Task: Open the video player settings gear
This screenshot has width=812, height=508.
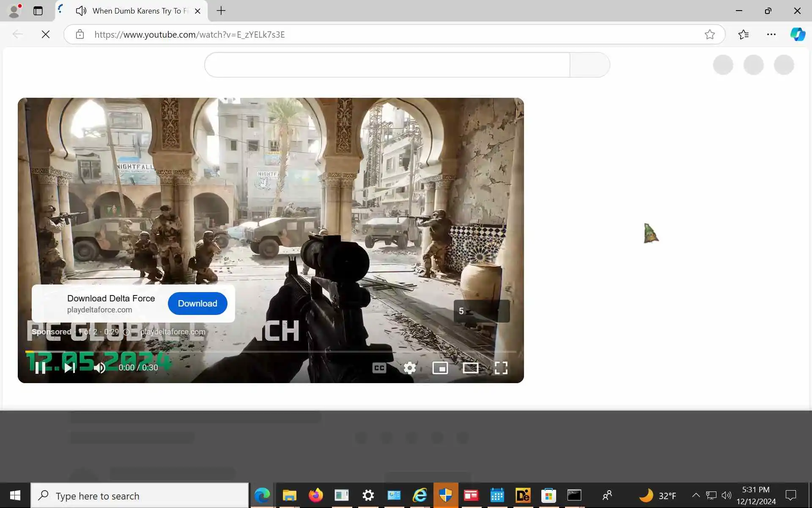Action: (409, 368)
